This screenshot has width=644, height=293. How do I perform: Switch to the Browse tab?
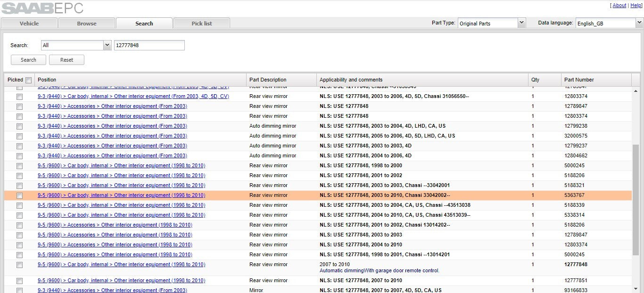[87, 23]
